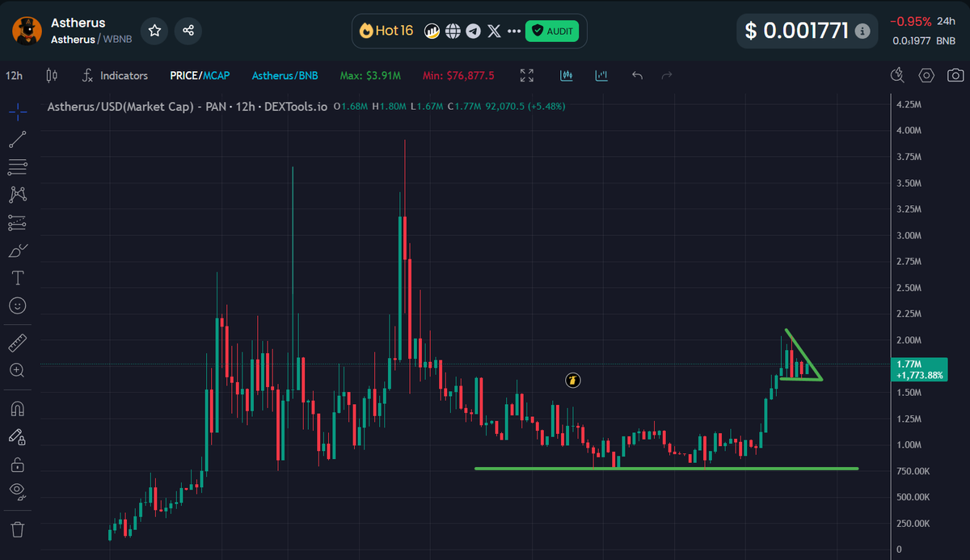
Task: Expand more links with three dots
Action: click(x=514, y=32)
